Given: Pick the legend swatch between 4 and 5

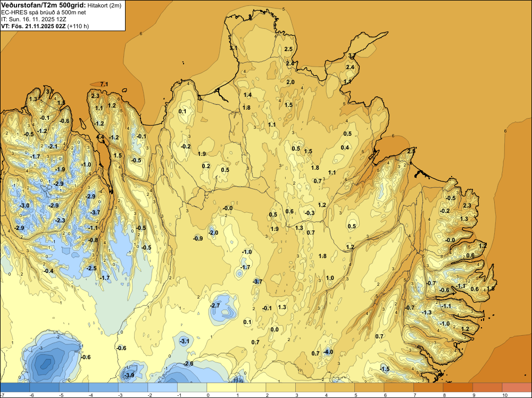Looking at the screenshot, I should point(339,387).
